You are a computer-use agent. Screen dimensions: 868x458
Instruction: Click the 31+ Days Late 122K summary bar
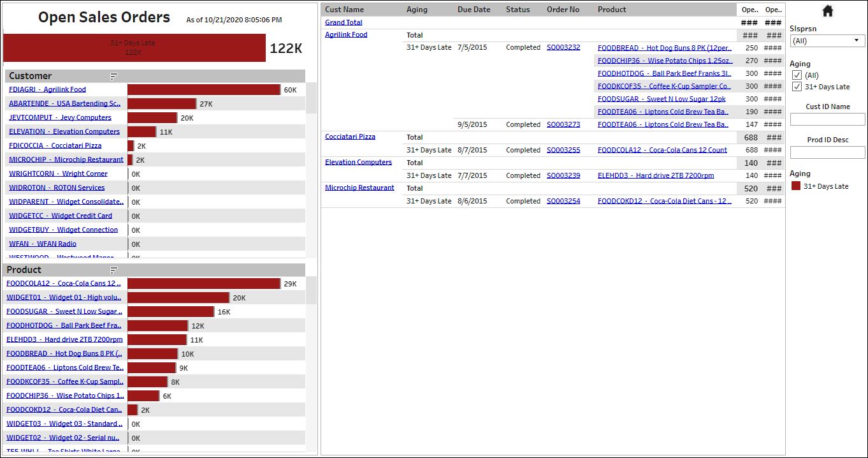tap(134, 48)
